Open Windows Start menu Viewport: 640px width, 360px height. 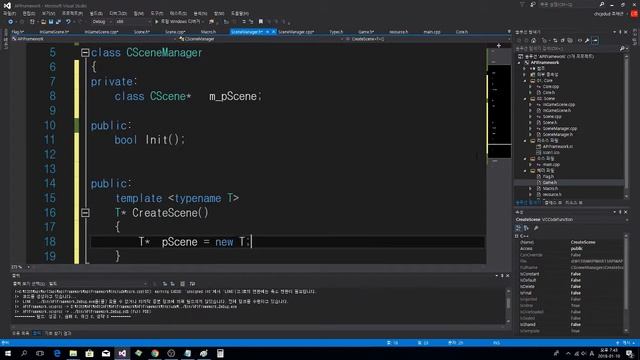(8, 353)
